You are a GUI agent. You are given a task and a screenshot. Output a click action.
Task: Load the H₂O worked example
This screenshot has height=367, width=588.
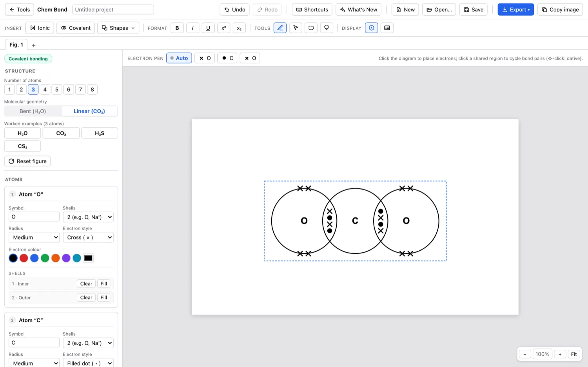click(x=22, y=133)
